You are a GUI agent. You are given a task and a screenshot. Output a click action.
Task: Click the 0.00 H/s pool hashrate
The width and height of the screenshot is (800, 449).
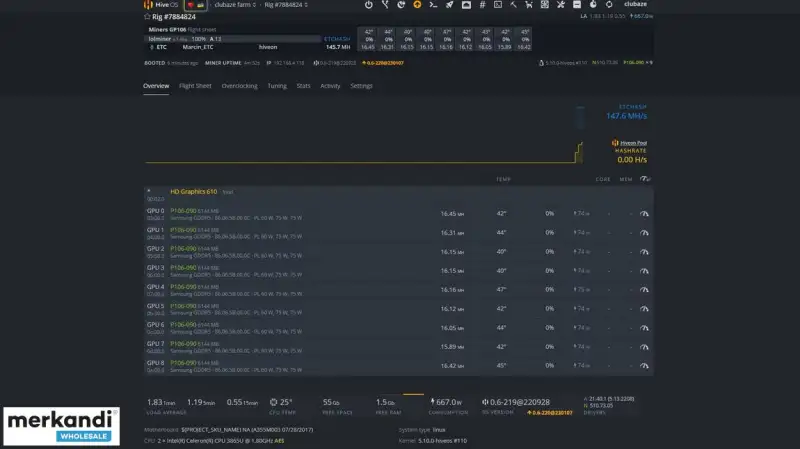coord(632,160)
